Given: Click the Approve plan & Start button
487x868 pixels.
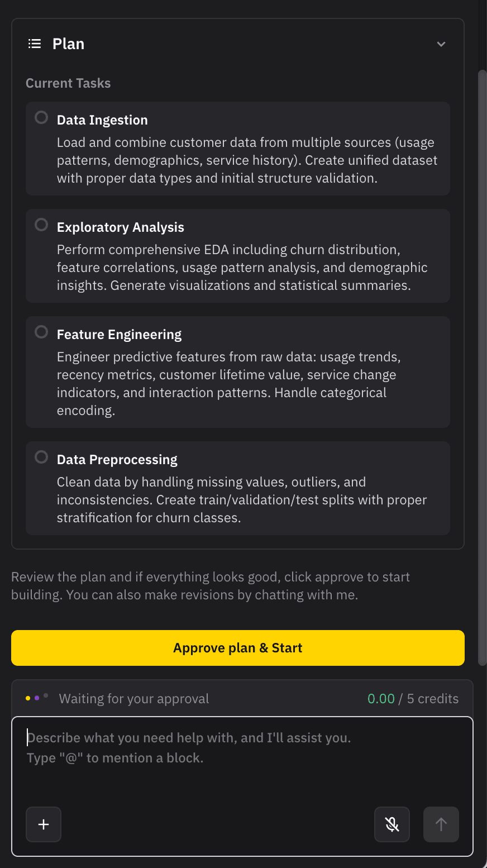Looking at the screenshot, I should tap(237, 647).
